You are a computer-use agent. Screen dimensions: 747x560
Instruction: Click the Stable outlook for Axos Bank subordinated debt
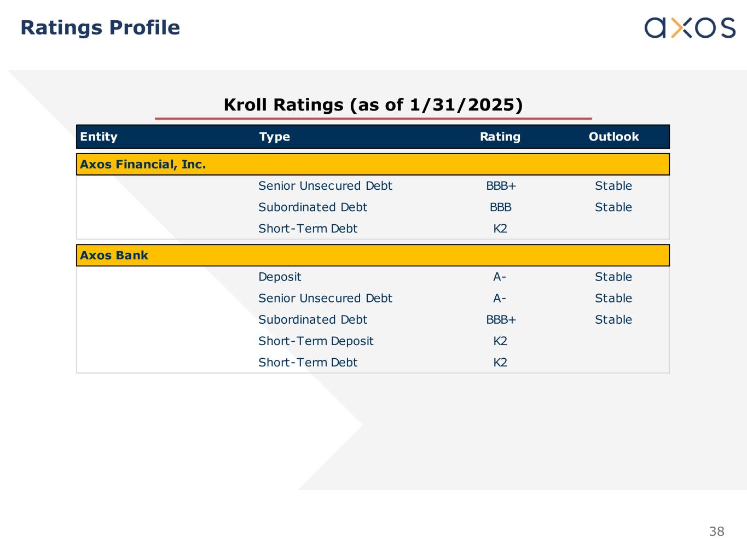[x=613, y=320]
